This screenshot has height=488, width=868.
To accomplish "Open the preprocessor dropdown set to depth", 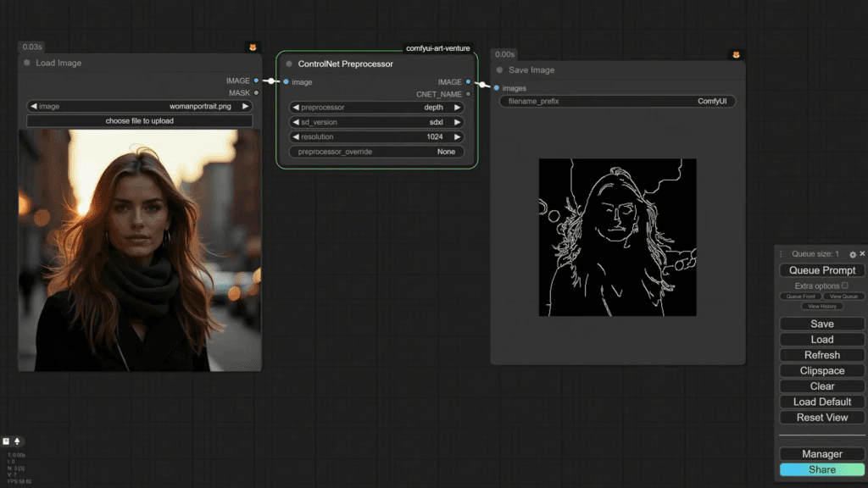I will click(x=376, y=108).
